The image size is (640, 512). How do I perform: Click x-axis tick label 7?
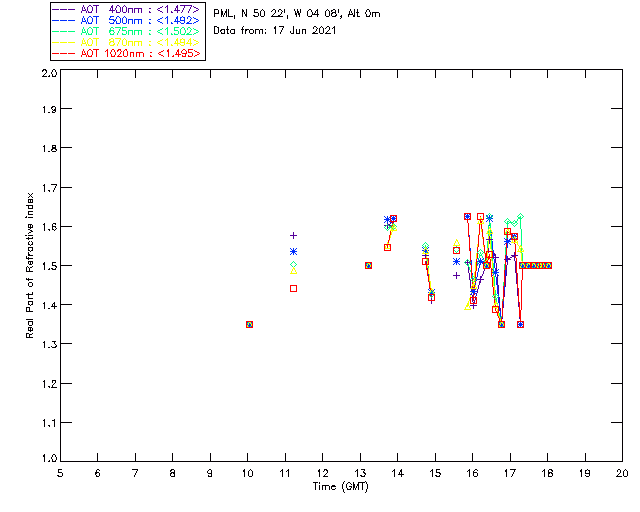135,473
